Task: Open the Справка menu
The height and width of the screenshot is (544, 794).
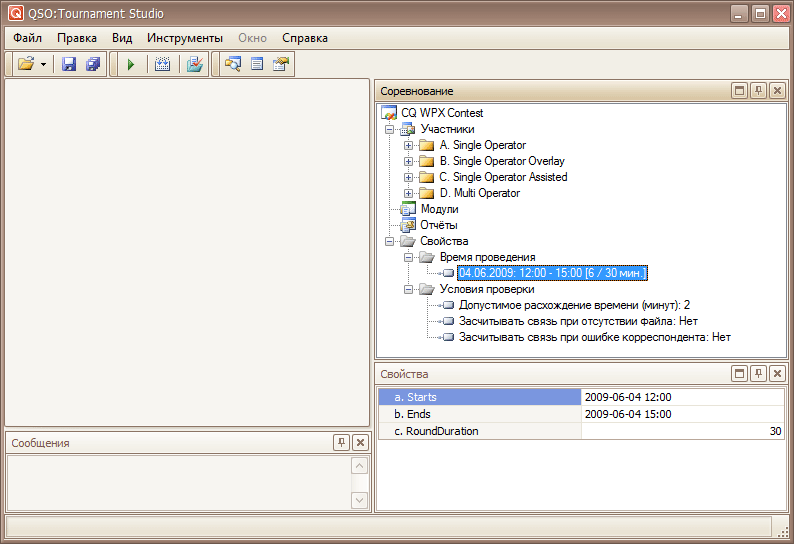Action: coord(304,38)
